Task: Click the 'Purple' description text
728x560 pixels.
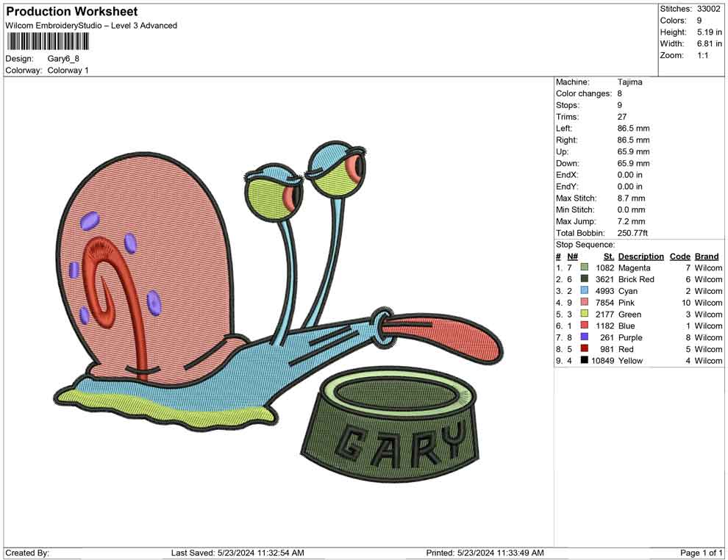Action: (x=630, y=337)
